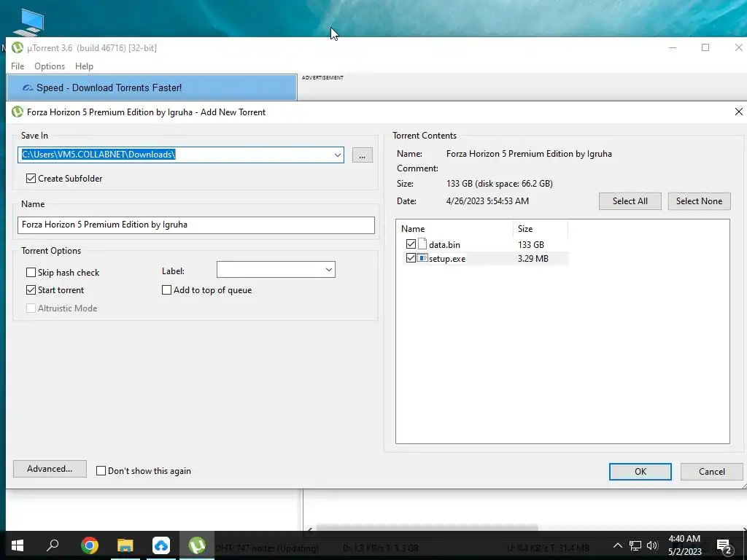This screenshot has width=747, height=560.
Task: Open the notification center
Action: [724, 546]
